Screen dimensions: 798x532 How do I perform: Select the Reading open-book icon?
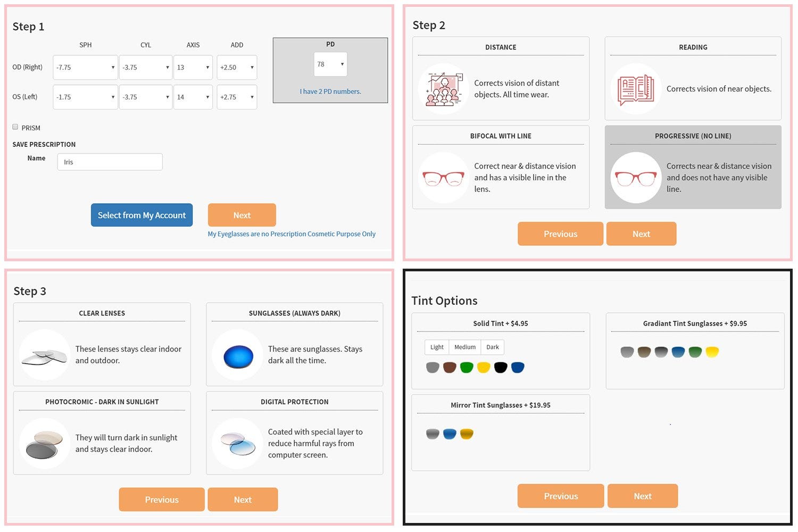636,89
